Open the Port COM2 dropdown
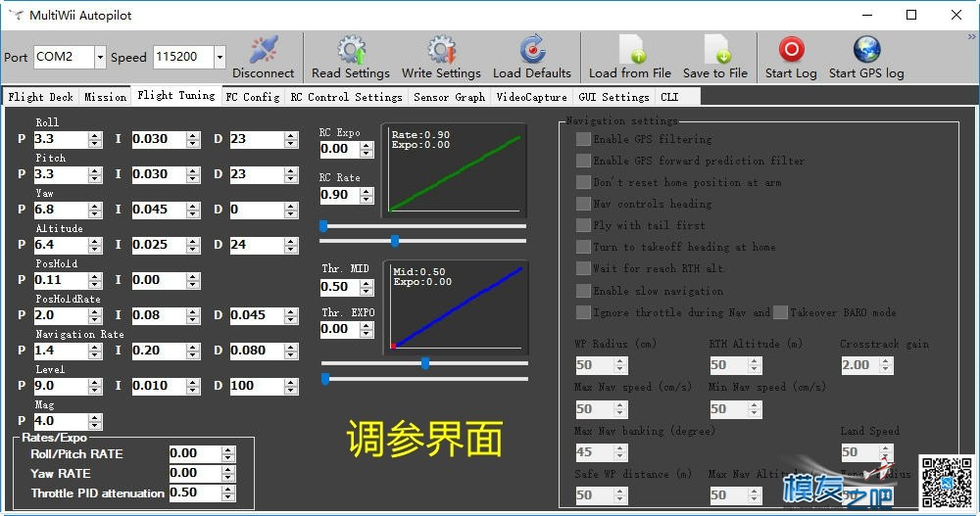The image size is (980, 516). pyautogui.click(x=100, y=58)
